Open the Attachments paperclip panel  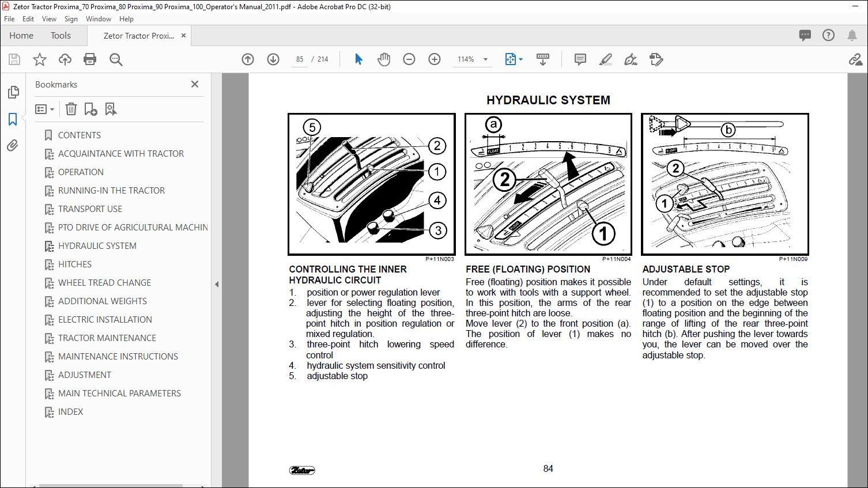[13, 146]
